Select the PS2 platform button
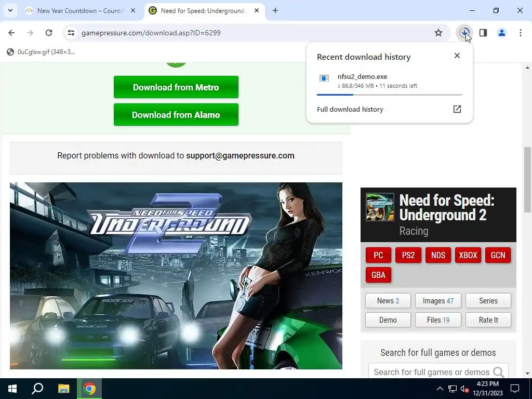 [x=408, y=255]
